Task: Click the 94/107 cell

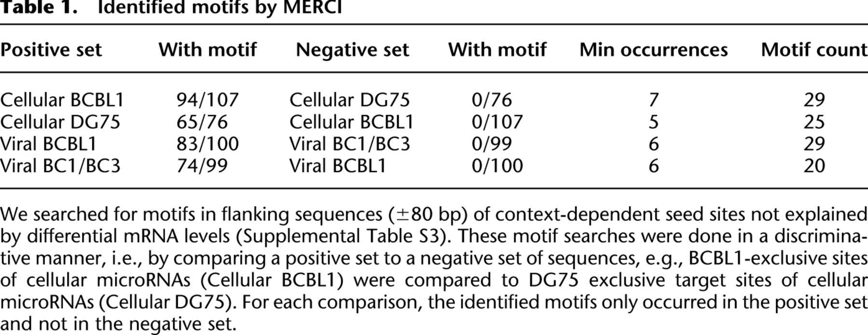Action: click(207, 100)
